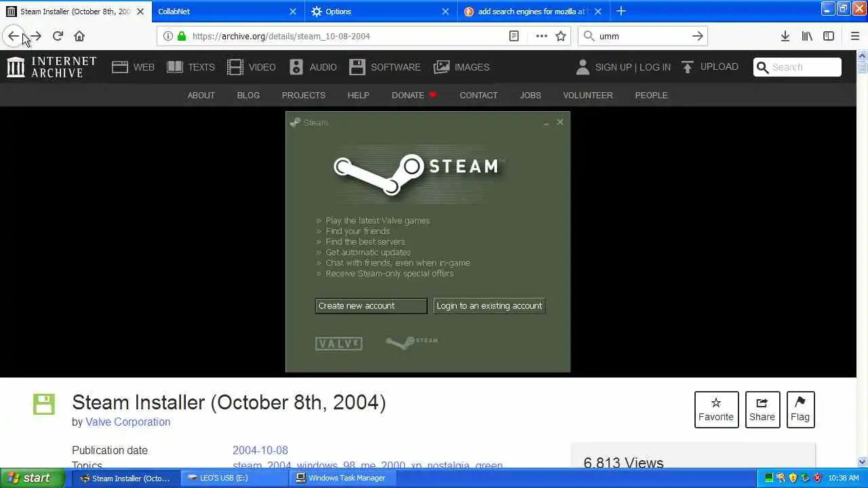Focus the Internet Archive search field
Image resolution: width=868 pixels, height=488 pixels.
797,67
